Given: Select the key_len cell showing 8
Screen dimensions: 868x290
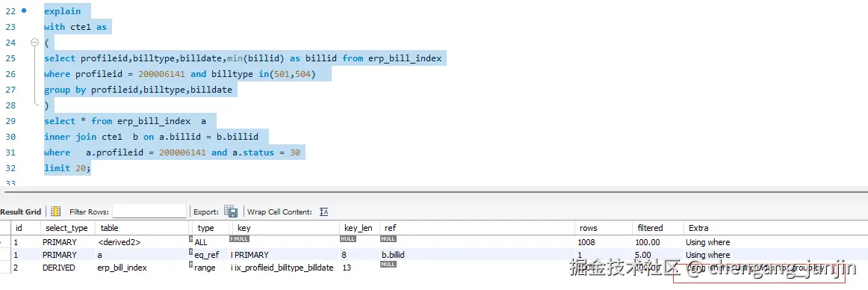Looking at the screenshot, I should coord(344,255).
